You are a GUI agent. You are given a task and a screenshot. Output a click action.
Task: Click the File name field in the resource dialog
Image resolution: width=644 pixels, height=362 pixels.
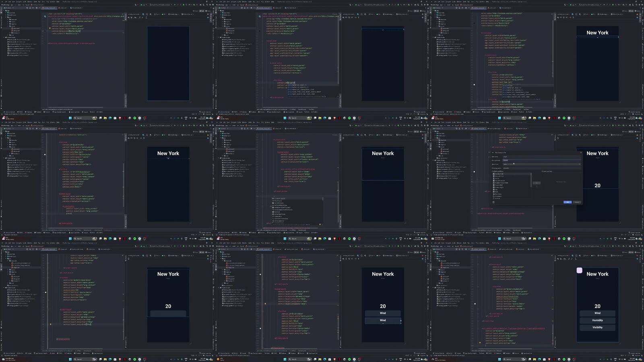(542, 157)
